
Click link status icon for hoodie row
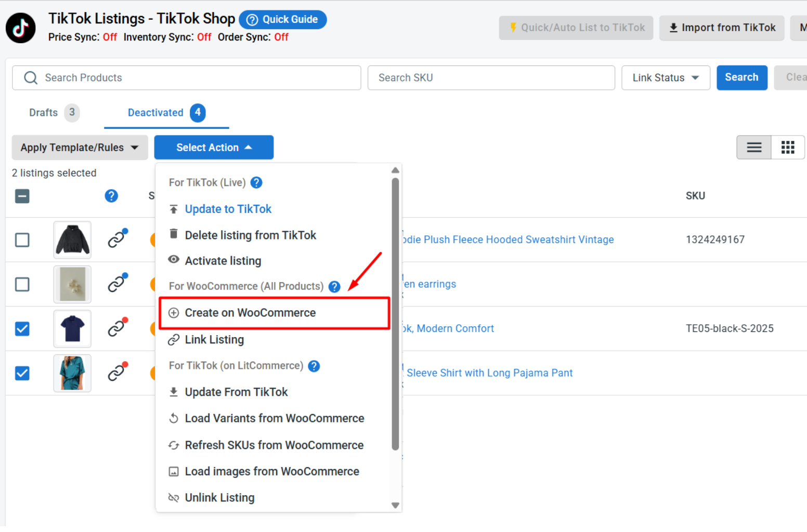118,238
